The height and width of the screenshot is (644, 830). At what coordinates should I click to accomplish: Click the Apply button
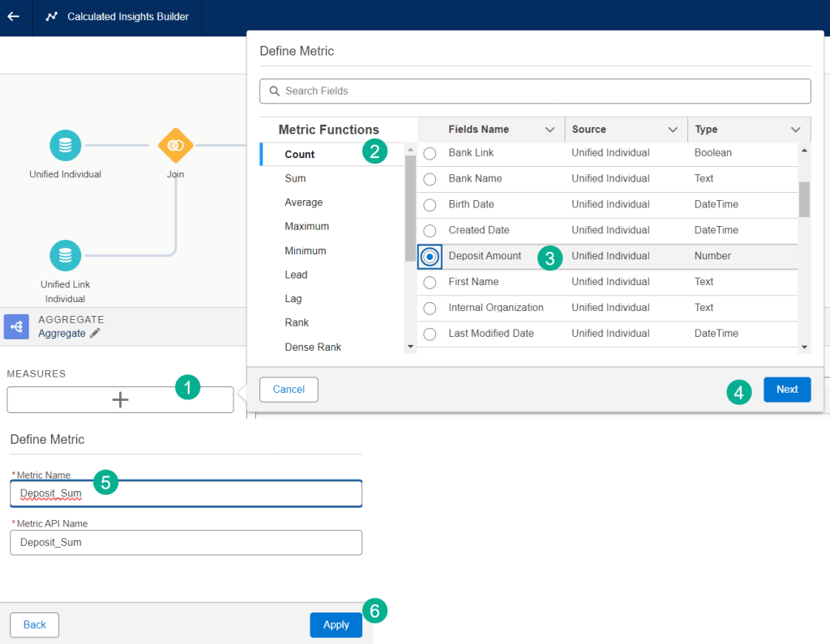click(x=336, y=625)
